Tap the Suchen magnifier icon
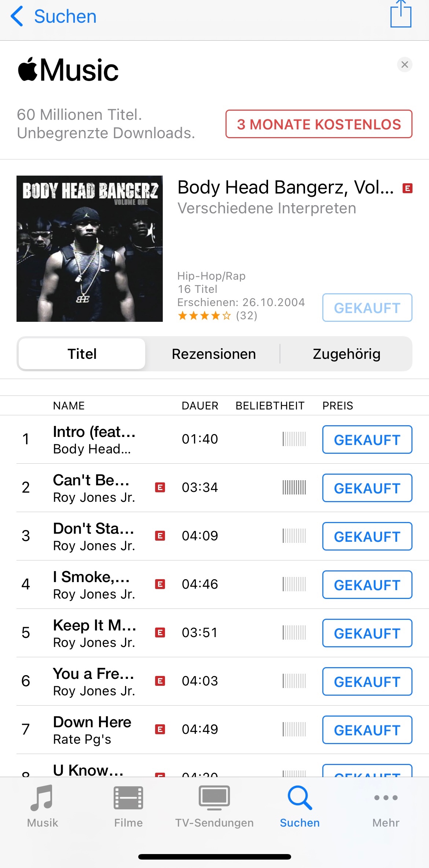This screenshot has width=429, height=868. 300,798
